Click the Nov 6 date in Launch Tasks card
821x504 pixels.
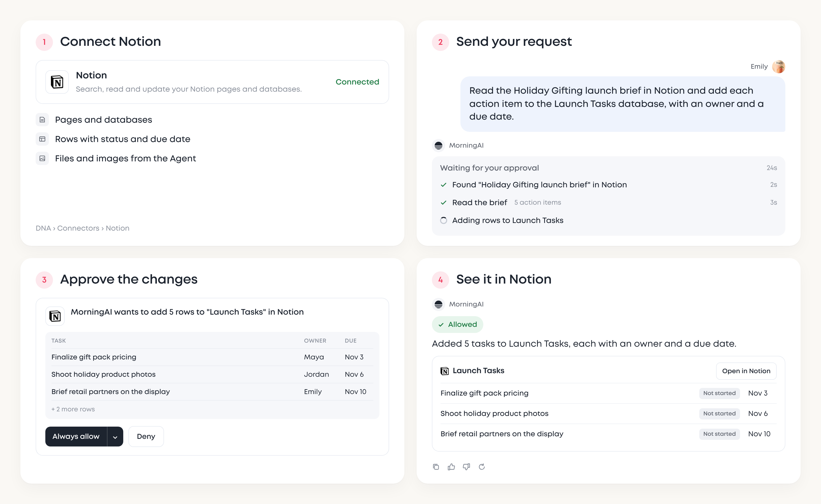758,414
